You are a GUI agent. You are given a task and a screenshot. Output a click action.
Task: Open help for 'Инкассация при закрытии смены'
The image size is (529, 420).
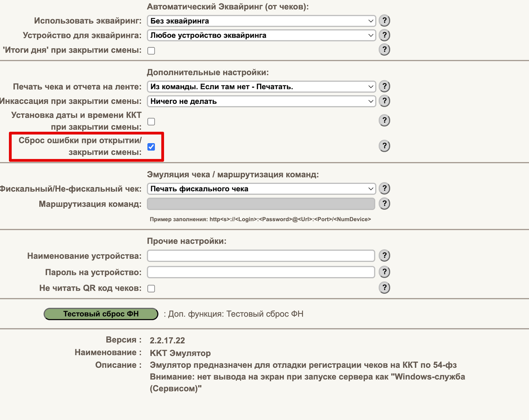[384, 101]
